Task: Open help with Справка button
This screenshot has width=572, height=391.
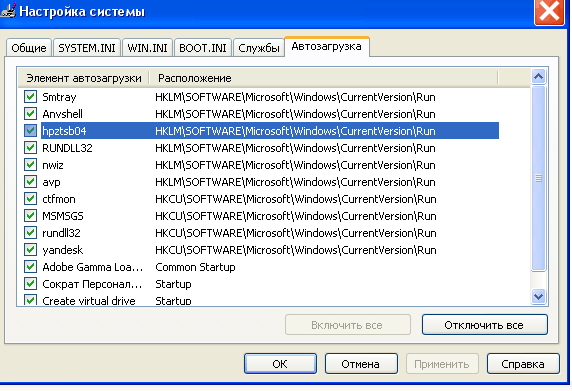Action: 523,364
